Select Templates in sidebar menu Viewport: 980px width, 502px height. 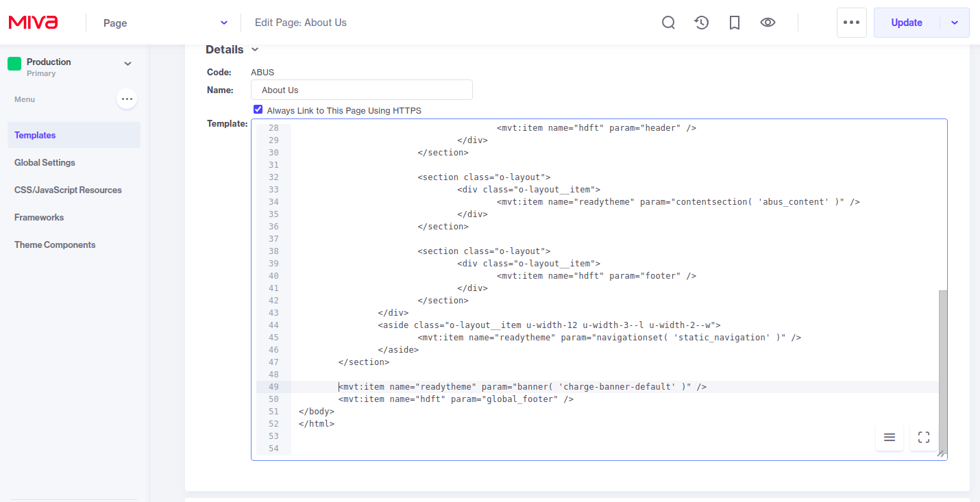[x=74, y=135]
